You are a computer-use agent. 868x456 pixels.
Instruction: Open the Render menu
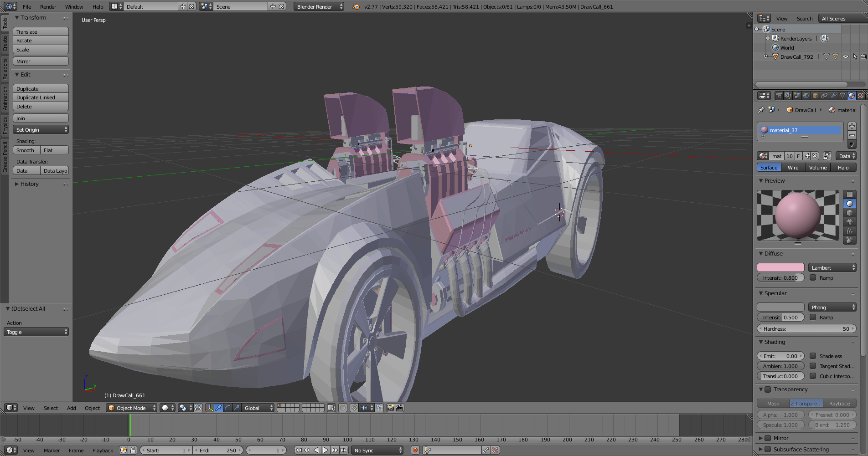tap(48, 6)
